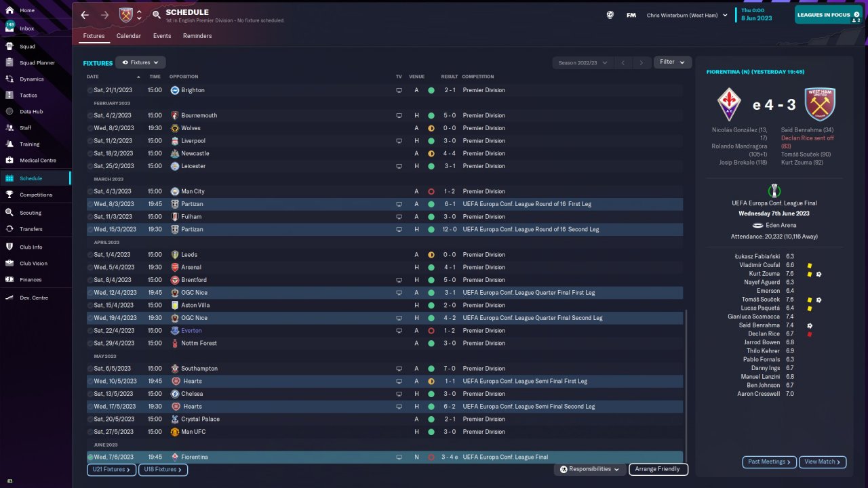Open U21 Fixtures

tap(112, 470)
